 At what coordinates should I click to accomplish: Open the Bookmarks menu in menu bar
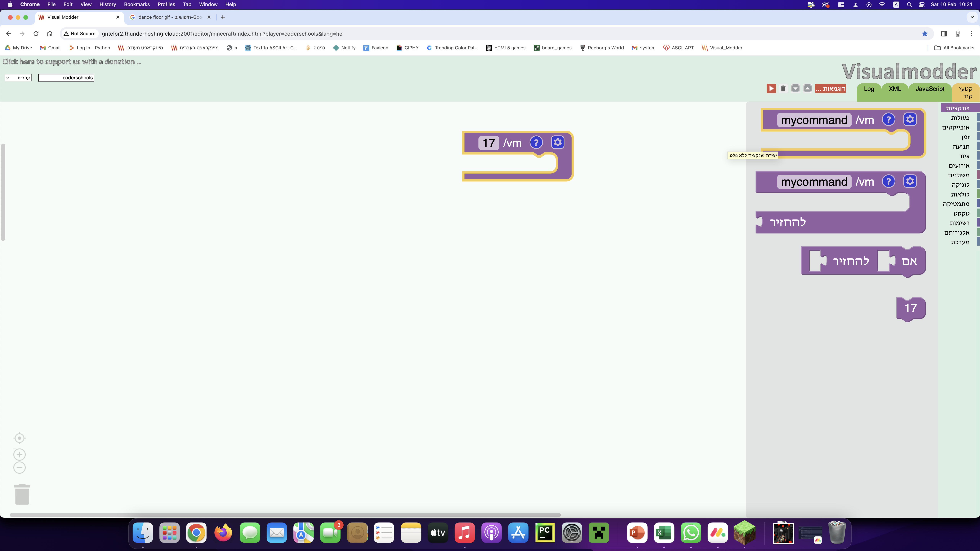[137, 4]
